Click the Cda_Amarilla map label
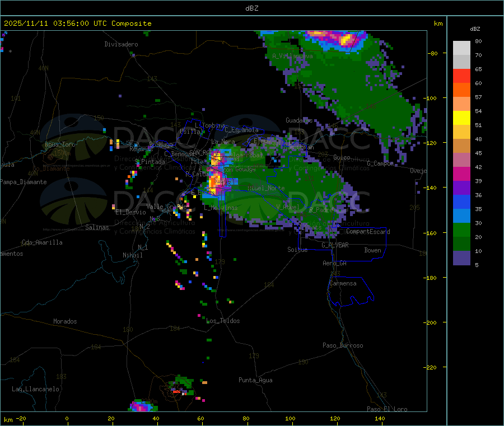504x426 pixels. click(42, 242)
